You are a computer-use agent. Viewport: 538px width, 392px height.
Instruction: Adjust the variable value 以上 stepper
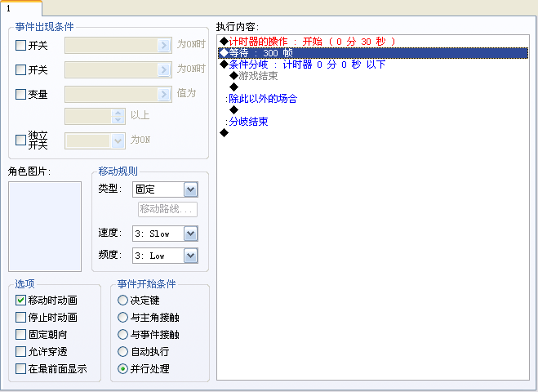pos(118,116)
